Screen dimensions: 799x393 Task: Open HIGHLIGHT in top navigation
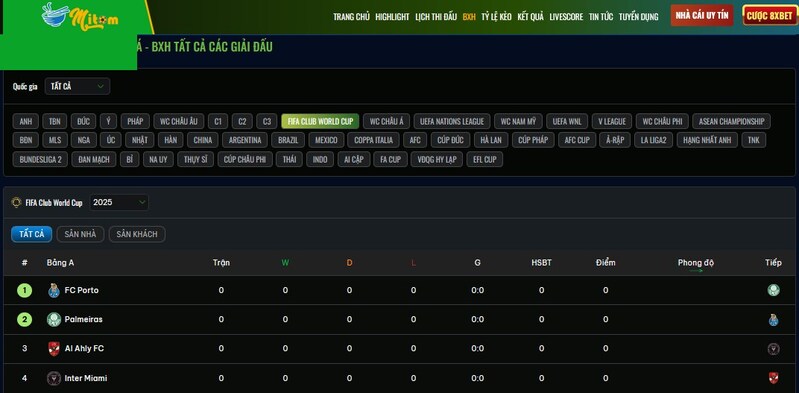(x=392, y=16)
